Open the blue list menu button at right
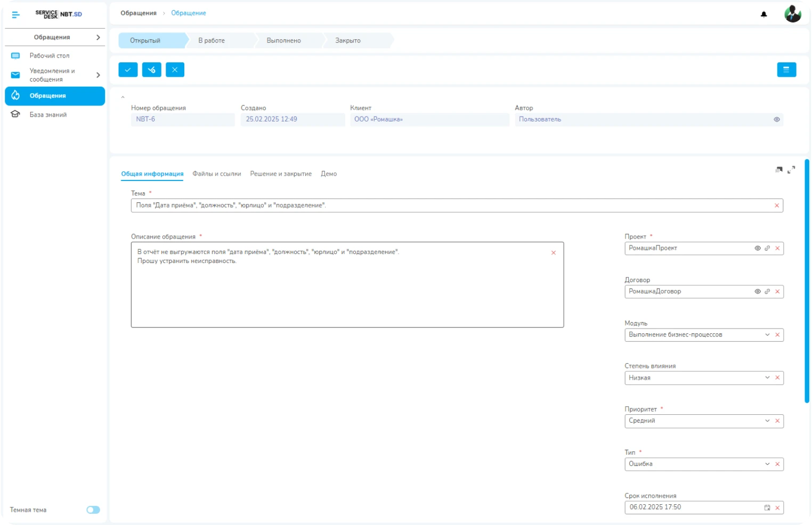The width and height of the screenshot is (812, 525). click(786, 70)
